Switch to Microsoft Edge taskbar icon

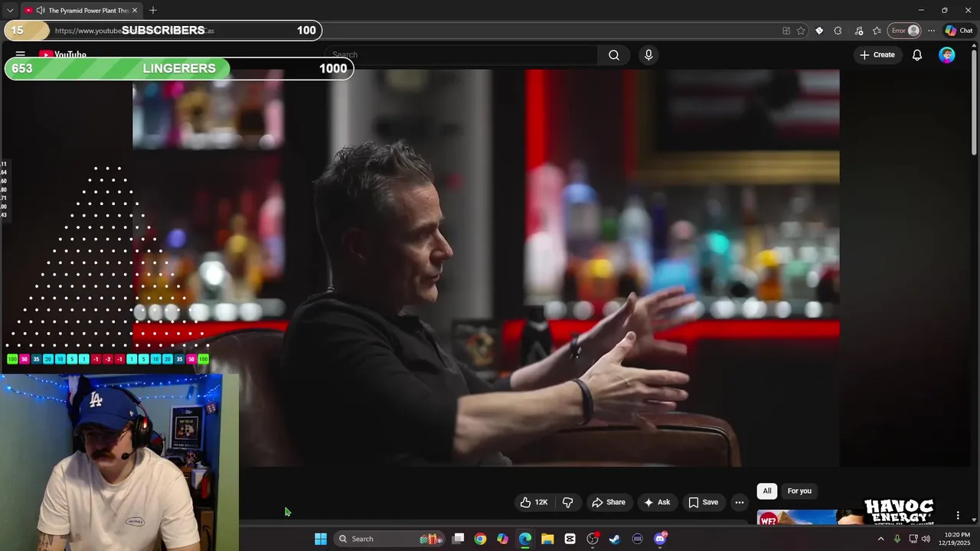(525, 539)
